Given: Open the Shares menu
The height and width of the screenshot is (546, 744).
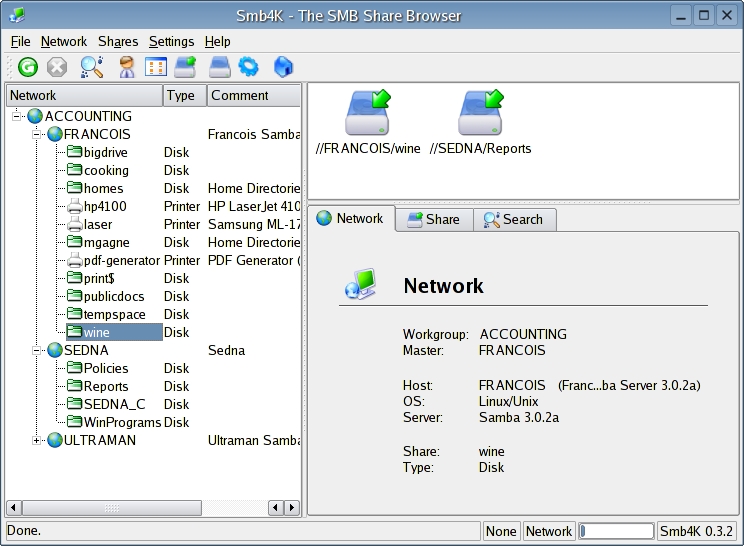Looking at the screenshot, I should pyautogui.click(x=118, y=41).
